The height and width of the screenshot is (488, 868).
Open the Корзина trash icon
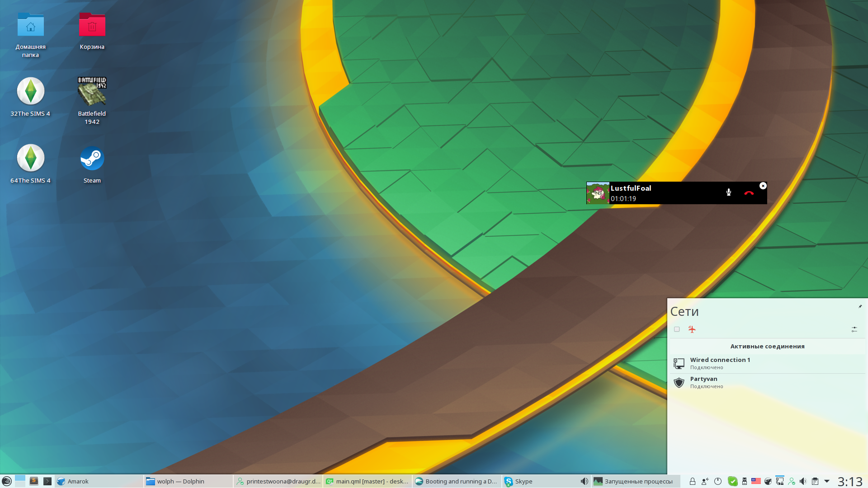[92, 31]
